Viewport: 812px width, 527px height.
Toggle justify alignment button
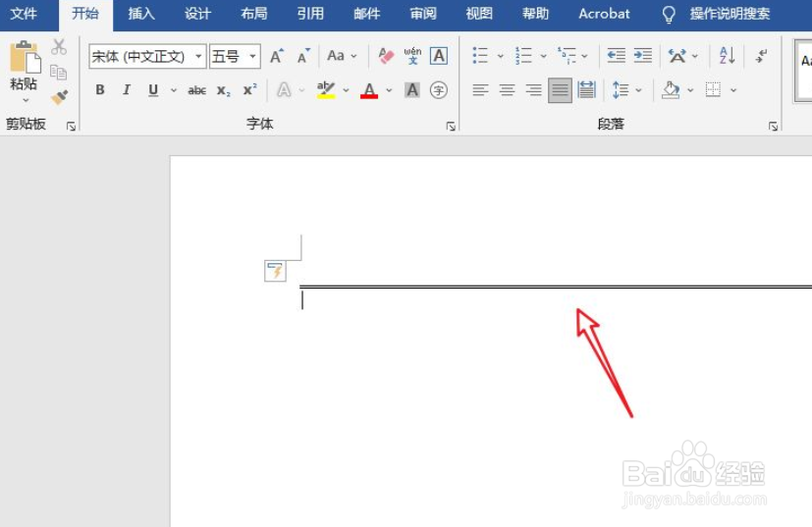[x=560, y=90]
